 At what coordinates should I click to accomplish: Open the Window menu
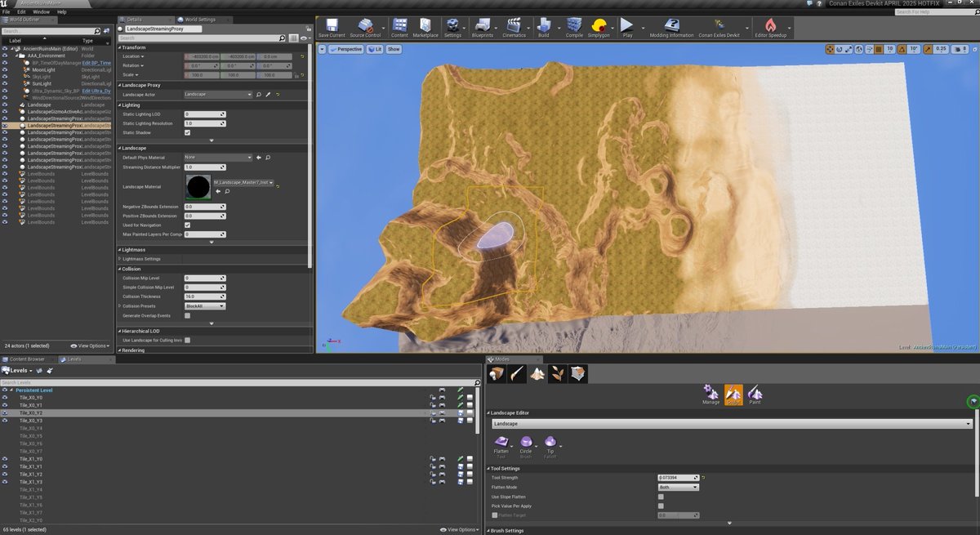[x=41, y=12]
